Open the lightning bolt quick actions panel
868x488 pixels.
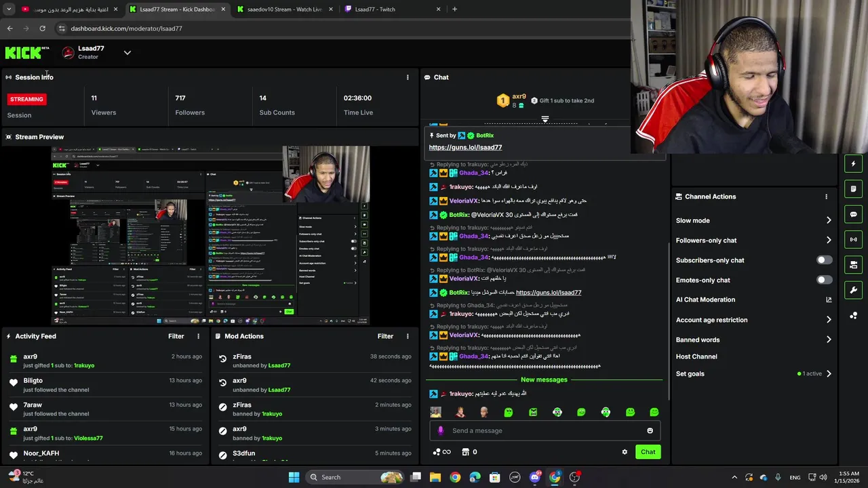pos(853,163)
